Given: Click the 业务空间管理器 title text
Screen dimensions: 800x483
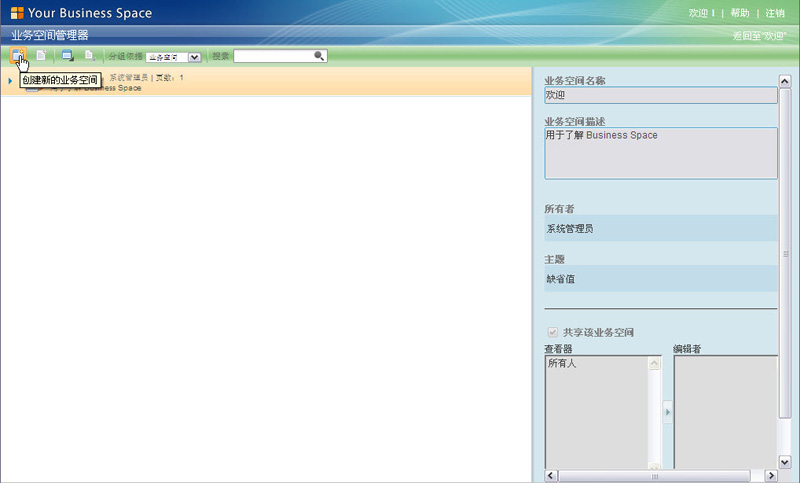Looking at the screenshot, I should point(49,35).
